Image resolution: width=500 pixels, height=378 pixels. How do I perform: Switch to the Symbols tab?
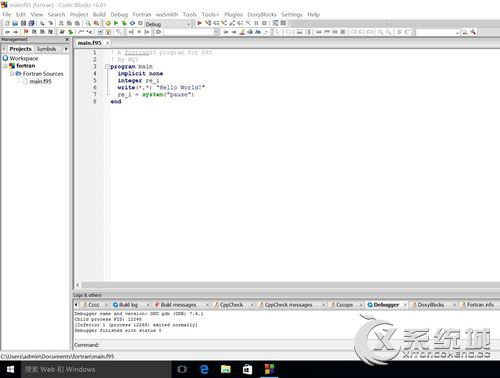(46, 49)
